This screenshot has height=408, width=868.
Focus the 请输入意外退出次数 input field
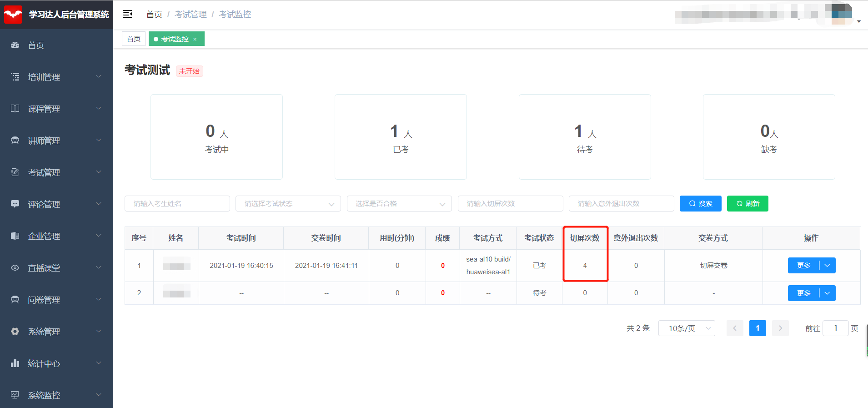coord(622,204)
